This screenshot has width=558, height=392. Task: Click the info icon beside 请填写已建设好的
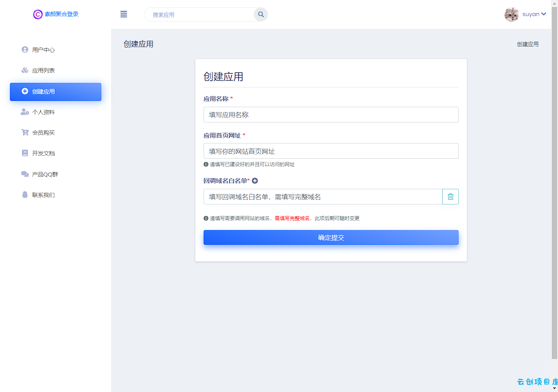(206, 164)
